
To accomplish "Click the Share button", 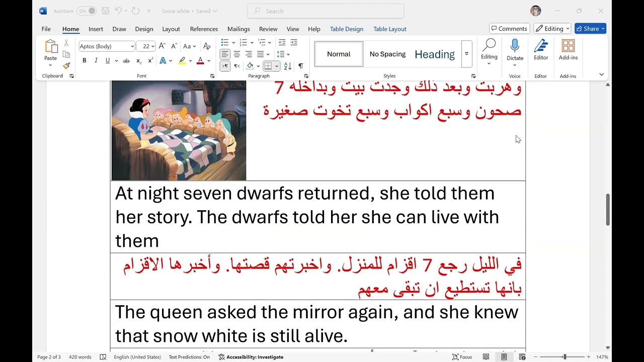I will [x=590, y=29].
